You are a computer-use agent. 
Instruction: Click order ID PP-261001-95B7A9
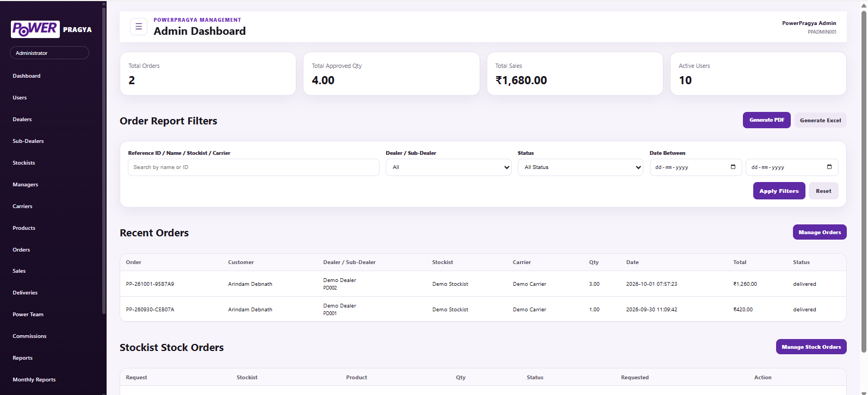coord(150,284)
